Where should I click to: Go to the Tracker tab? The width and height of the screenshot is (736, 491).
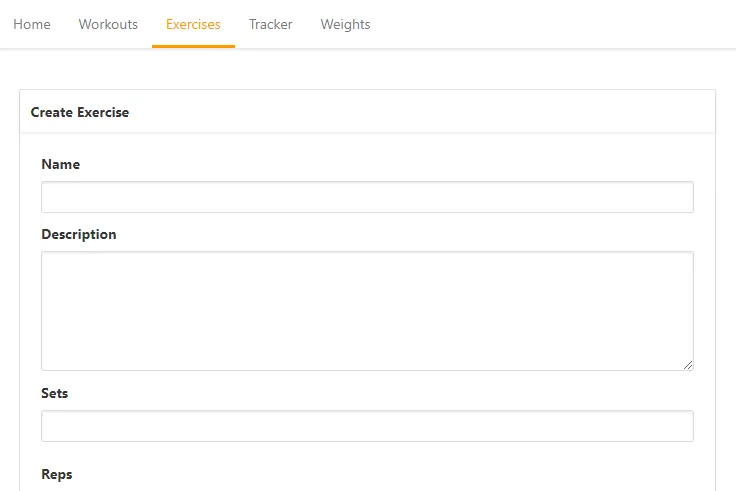[270, 24]
